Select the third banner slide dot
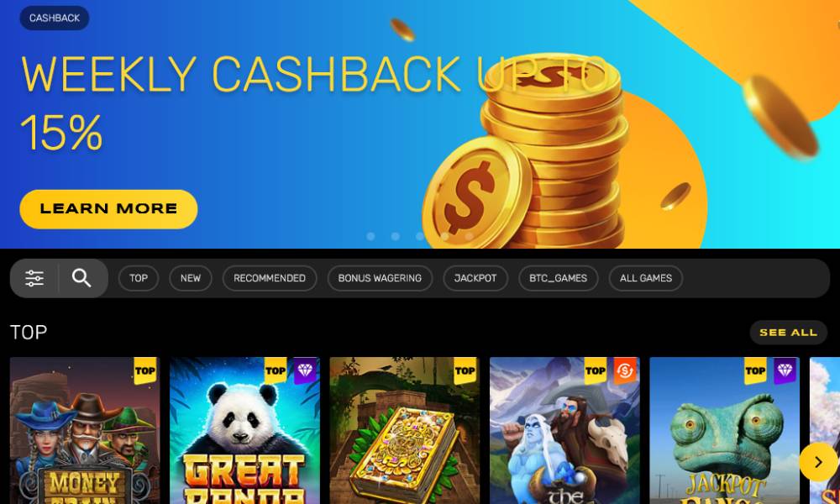This screenshot has width=840, height=504. 420,236
